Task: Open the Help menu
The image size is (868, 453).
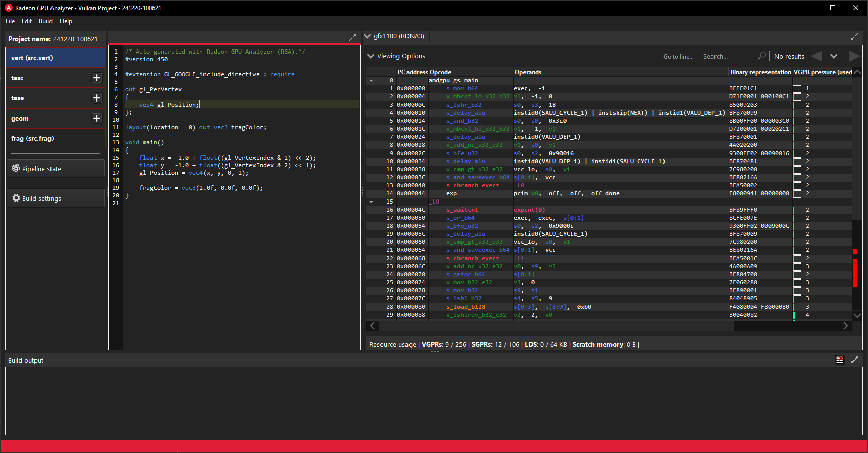Action: (x=66, y=21)
